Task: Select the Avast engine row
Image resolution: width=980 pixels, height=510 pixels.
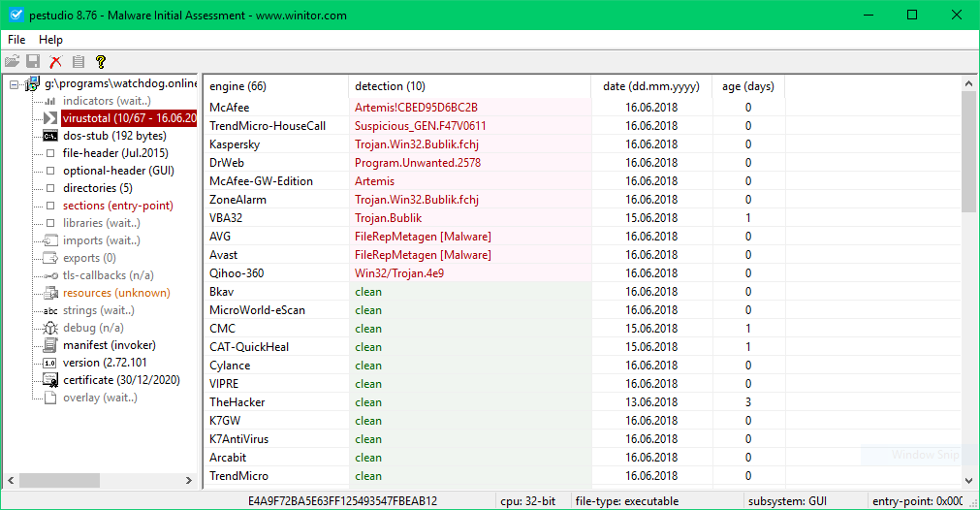Action: tap(582, 255)
